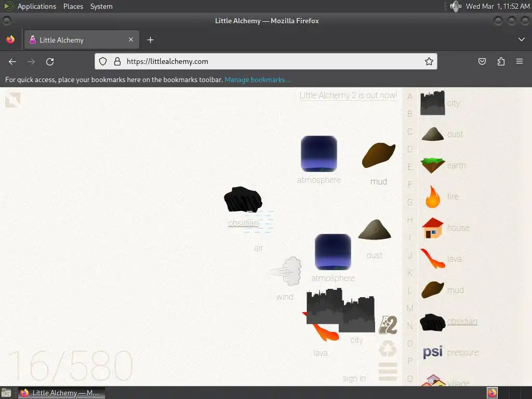Click the URL address field
This screenshot has width=532, height=399.
coord(265,61)
